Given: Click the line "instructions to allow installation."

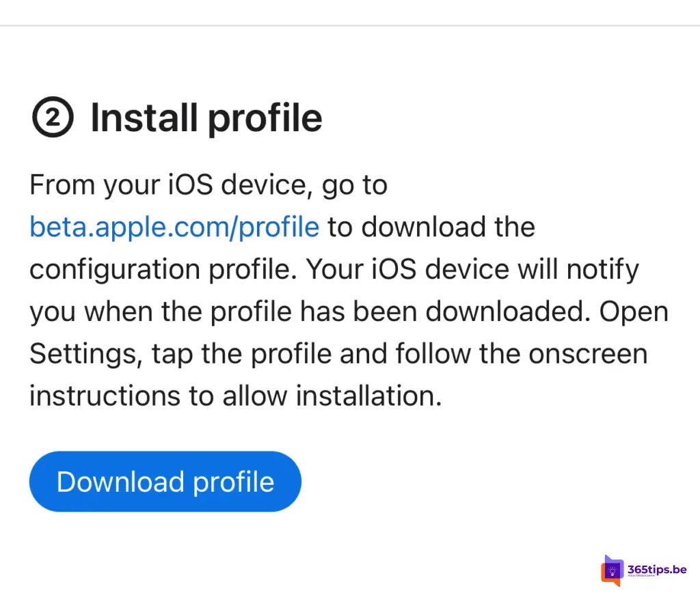Looking at the screenshot, I should pyautogui.click(x=236, y=395).
